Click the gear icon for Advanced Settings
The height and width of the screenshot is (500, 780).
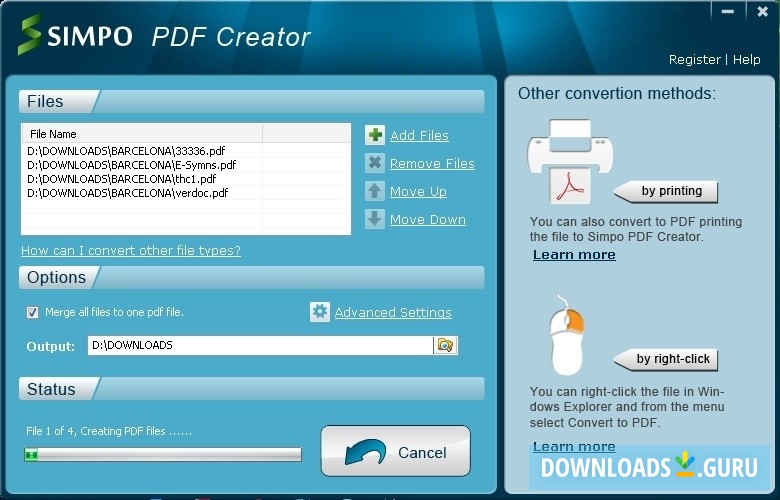pyautogui.click(x=319, y=312)
